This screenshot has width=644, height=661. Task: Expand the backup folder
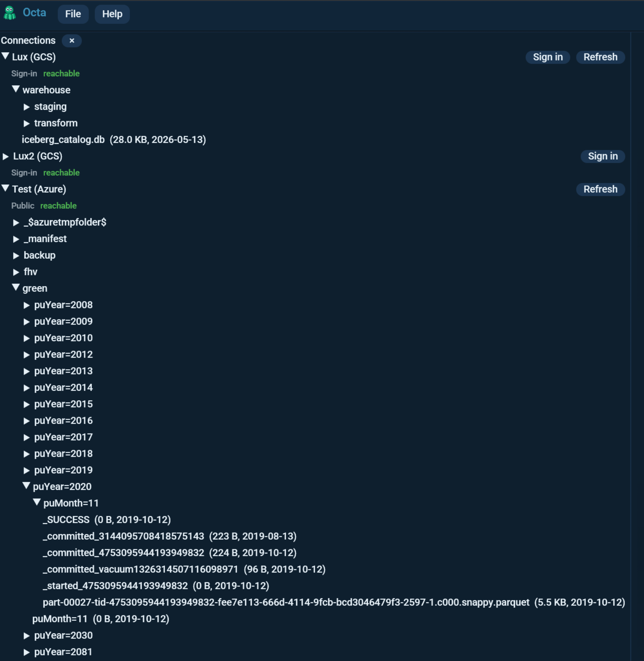(16, 255)
